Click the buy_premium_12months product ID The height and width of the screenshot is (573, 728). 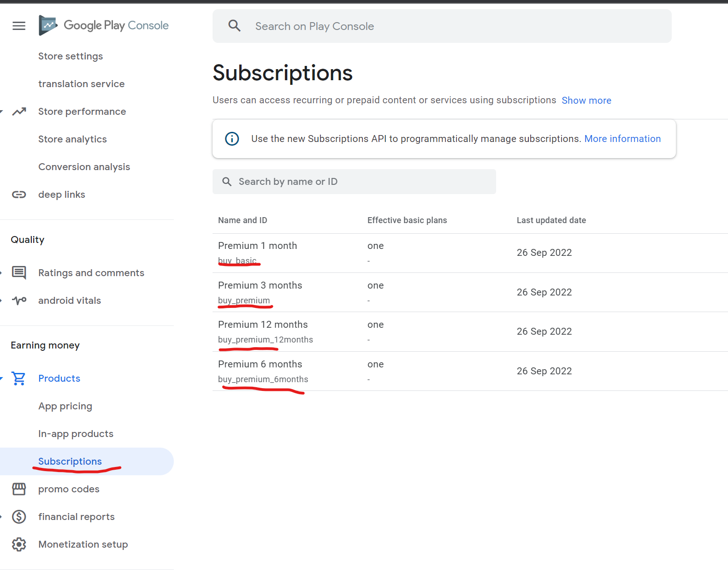tap(266, 340)
